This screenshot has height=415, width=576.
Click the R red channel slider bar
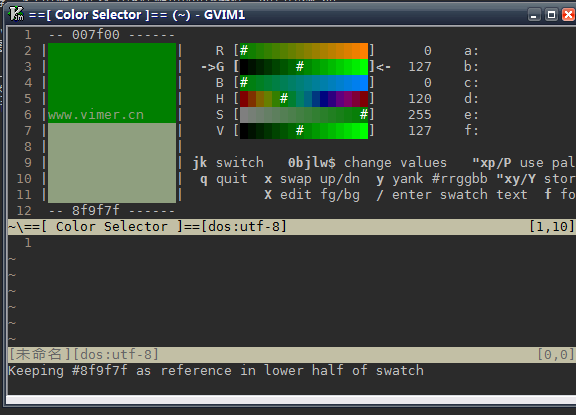304,51
